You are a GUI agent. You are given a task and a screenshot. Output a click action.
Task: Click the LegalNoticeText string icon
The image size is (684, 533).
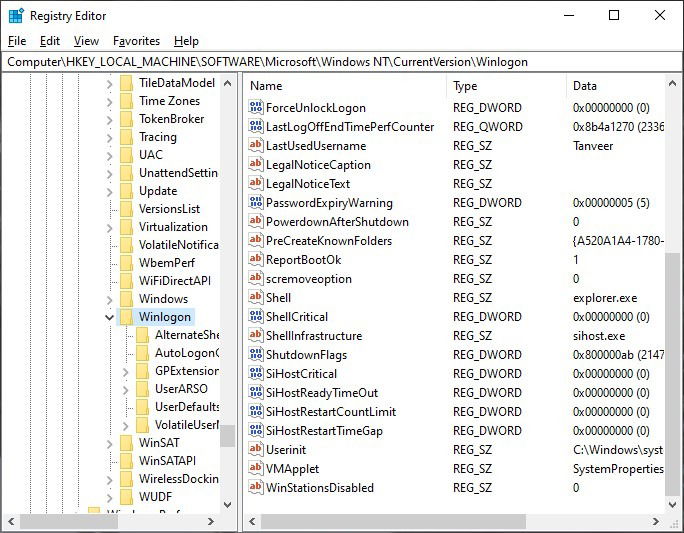256,183
